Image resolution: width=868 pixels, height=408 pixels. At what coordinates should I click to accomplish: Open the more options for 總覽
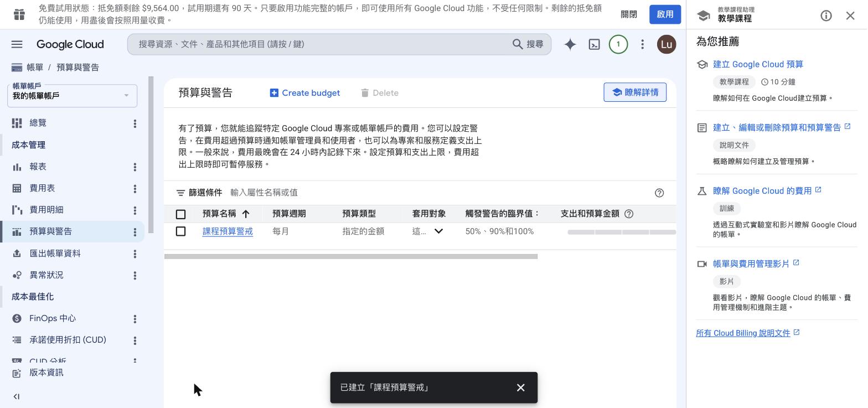[135, 123]
